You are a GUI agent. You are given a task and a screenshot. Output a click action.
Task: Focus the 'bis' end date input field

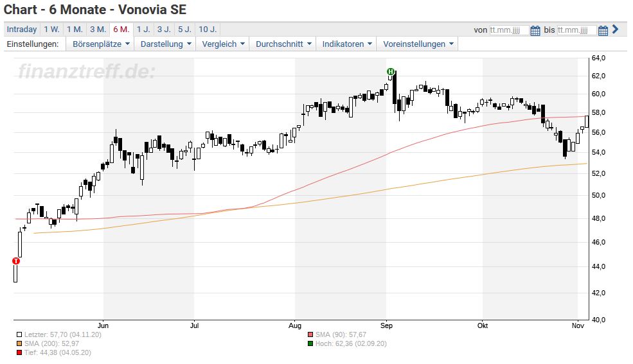[x=576, y=30]
